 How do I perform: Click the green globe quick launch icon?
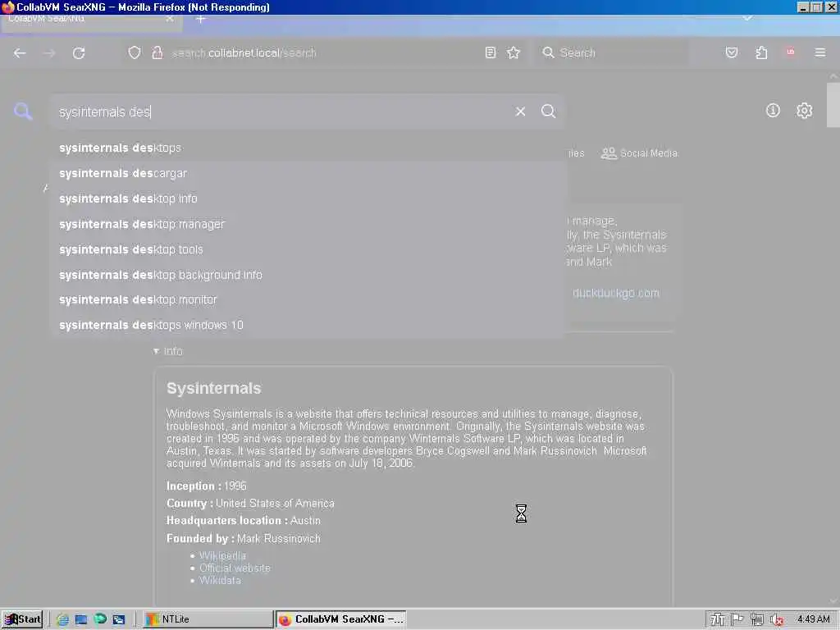click(100, 619)
